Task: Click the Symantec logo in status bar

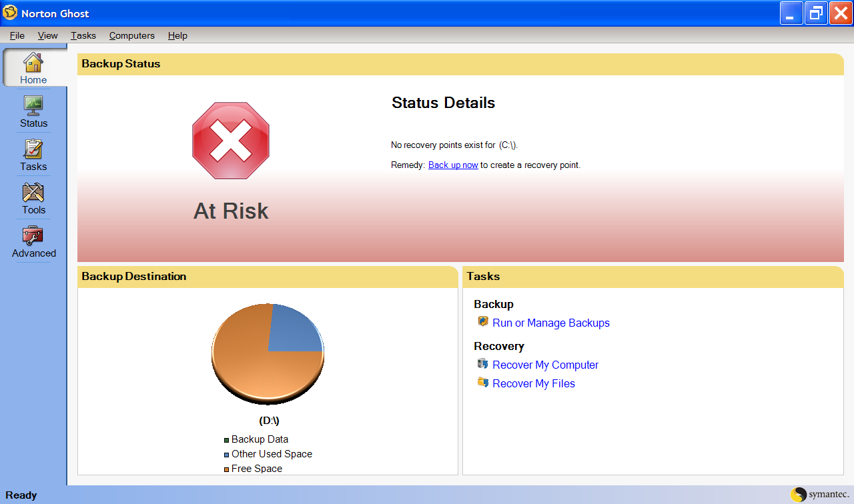Action: pyautogui.click(x=820, y=494)
